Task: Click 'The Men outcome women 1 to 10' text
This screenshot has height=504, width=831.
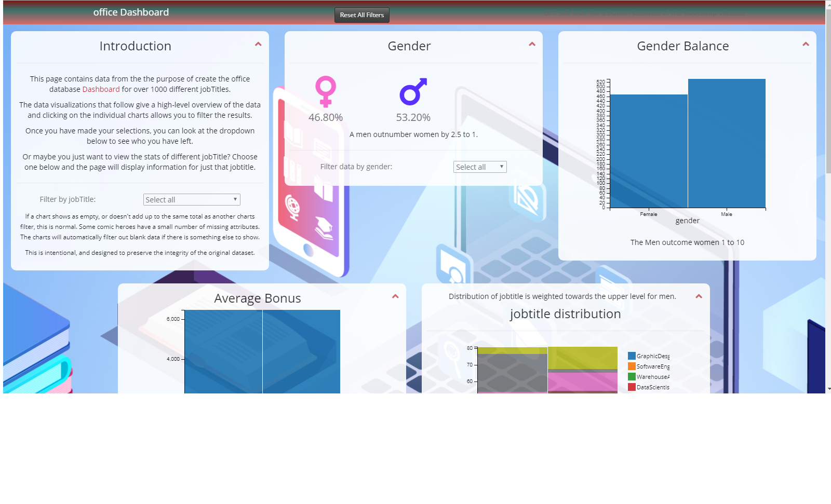Action: (687, 242)
